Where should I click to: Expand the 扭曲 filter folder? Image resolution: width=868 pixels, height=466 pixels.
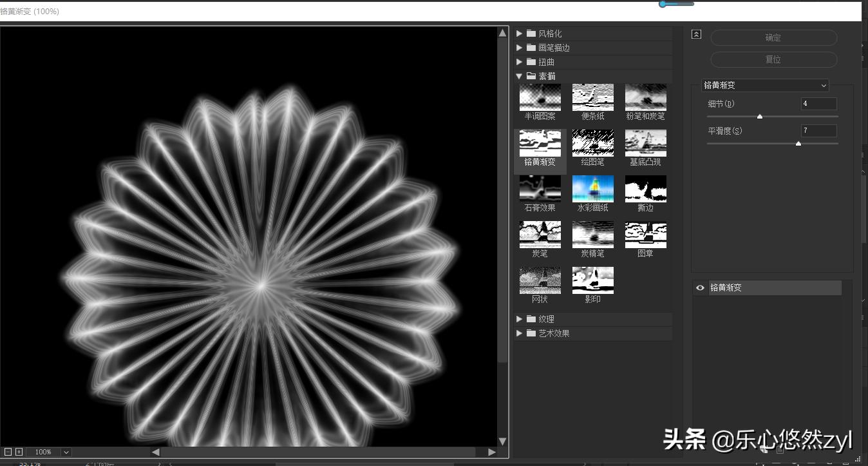tap(519, 62)
